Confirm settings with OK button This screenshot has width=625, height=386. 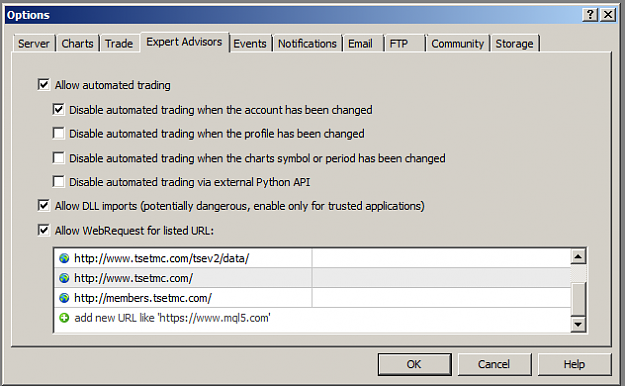click(415, 364)
